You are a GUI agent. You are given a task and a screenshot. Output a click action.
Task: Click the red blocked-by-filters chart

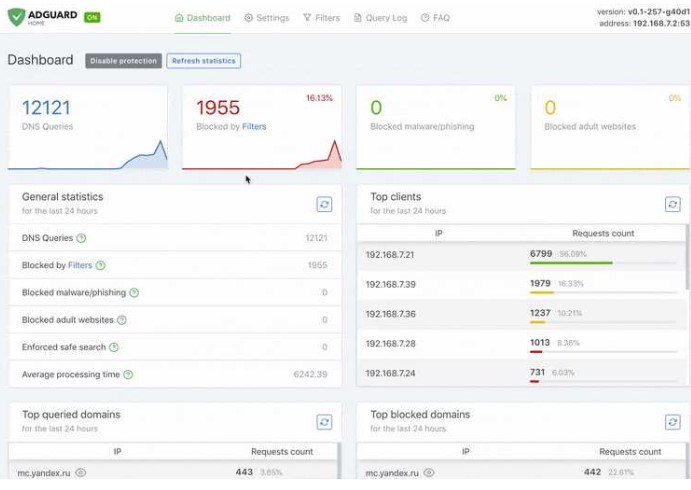(262, 154)
